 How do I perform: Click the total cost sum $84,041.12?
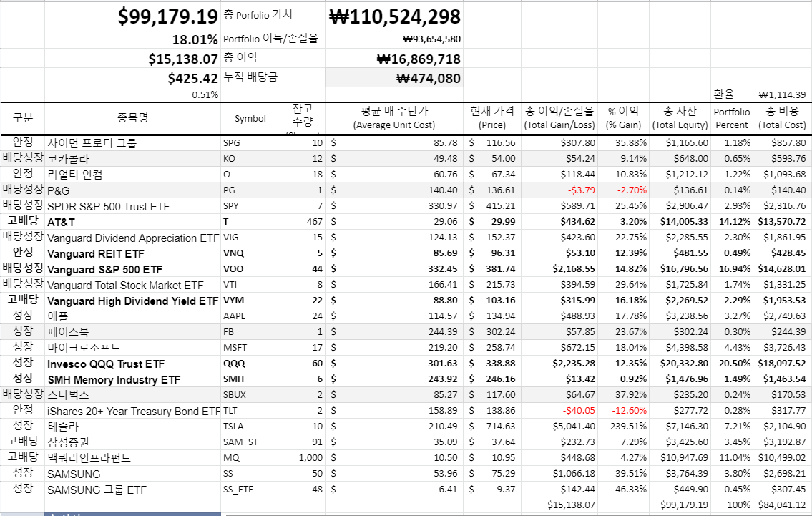click(x=782, y=505)
